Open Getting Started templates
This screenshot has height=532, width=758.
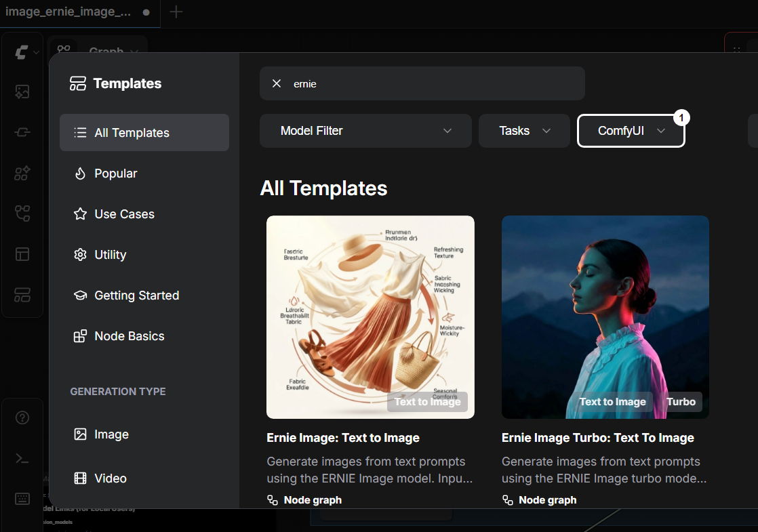144,295
